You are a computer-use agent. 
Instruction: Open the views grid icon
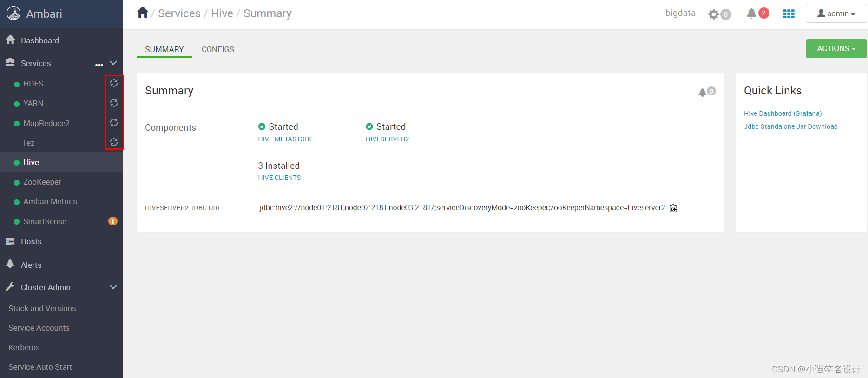(x=789, y=14)
